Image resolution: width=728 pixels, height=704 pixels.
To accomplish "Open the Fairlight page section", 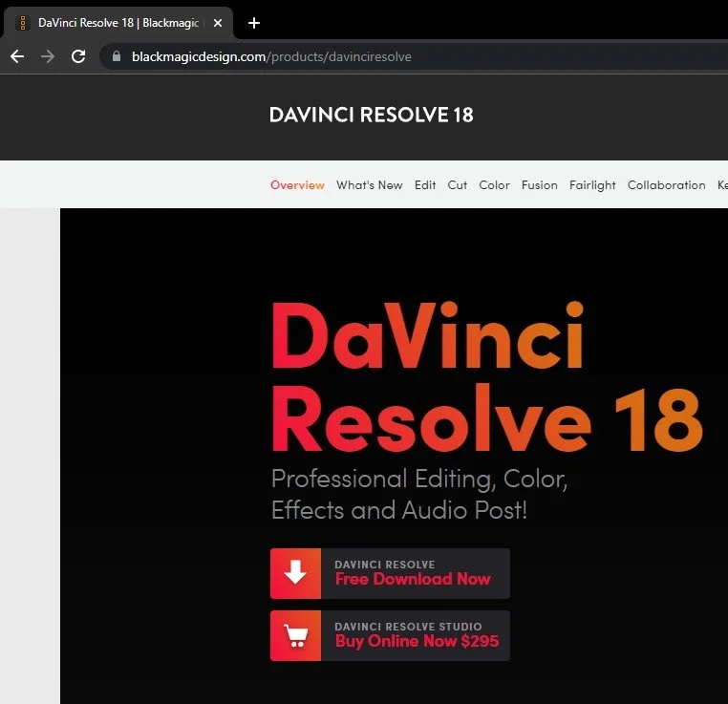I will (592, 185).
